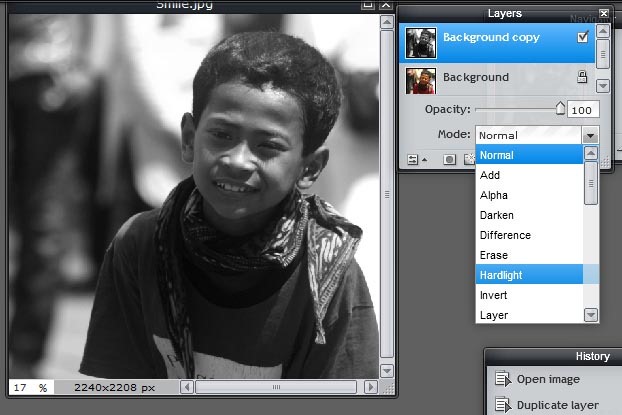Select Duplicate layer history step

point(557,405)
